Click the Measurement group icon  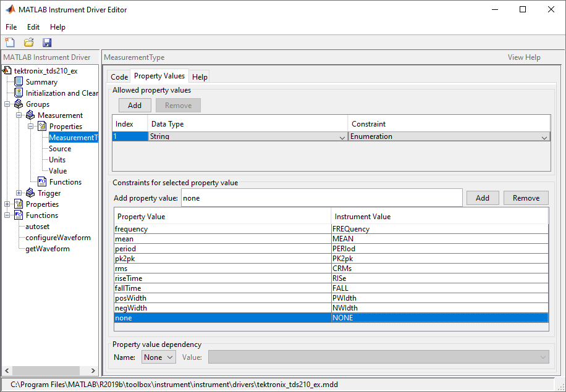tap(30, 115)
